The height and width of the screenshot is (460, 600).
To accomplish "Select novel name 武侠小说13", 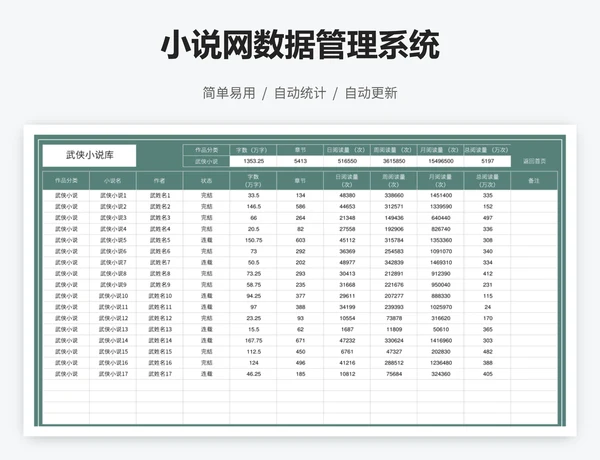I will tap(113, 329).
